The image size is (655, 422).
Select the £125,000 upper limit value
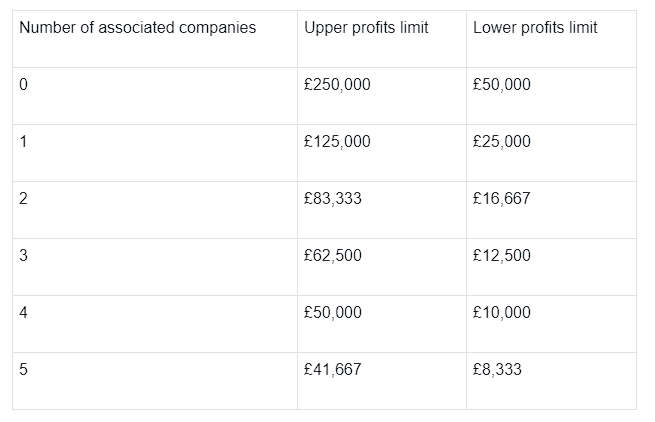pos(337,141)
